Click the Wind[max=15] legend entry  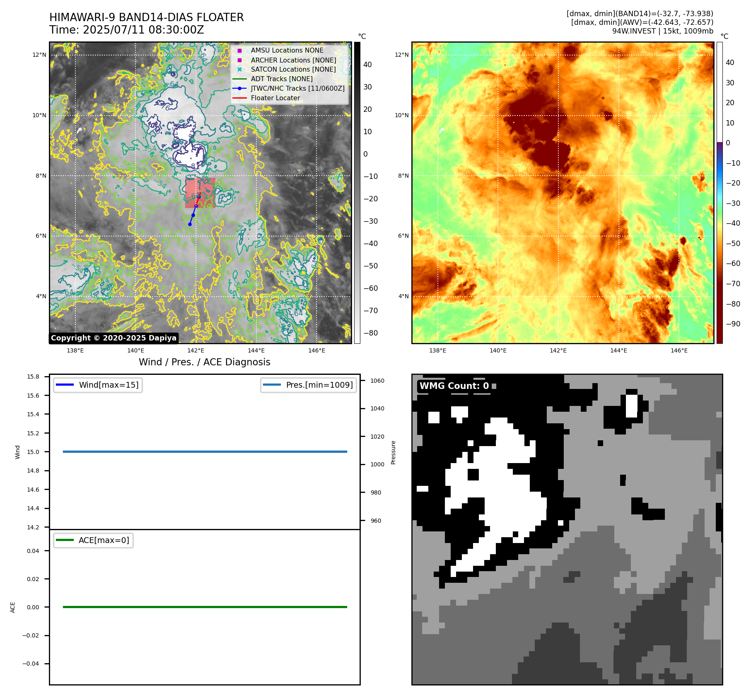[x=98, y=385]
